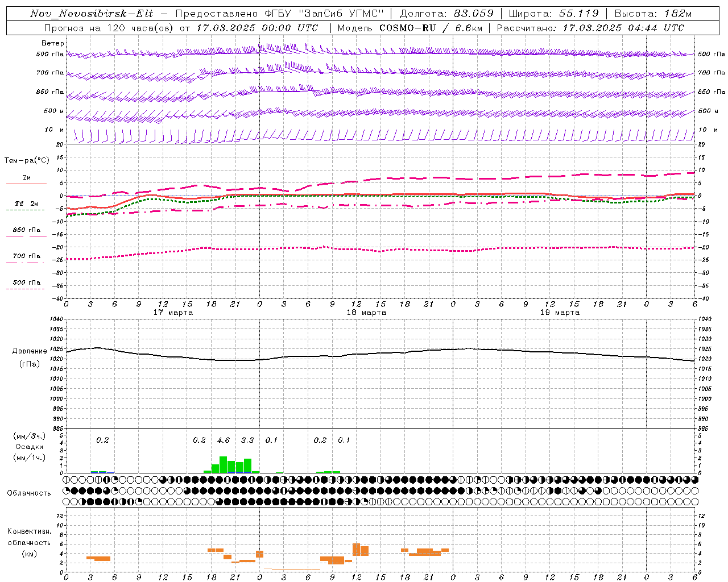Click the solid red 2м legend line sample

click(x=26, y=184)
